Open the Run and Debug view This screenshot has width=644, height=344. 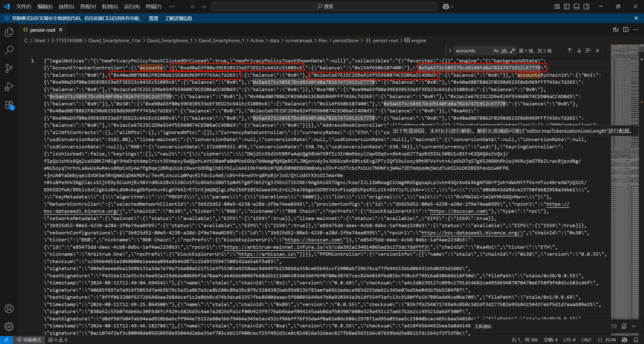coord(9,86)
